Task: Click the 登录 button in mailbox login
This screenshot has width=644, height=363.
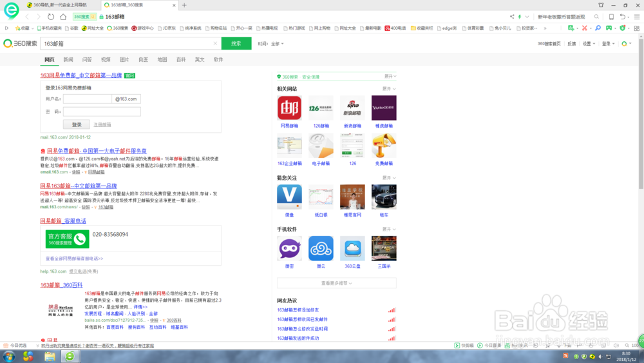Action: point(77,124)
